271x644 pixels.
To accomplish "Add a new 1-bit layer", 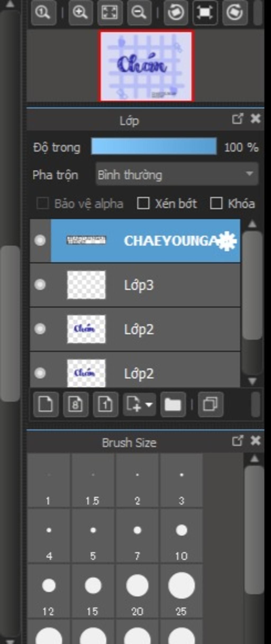I will [x=106, y=404].
